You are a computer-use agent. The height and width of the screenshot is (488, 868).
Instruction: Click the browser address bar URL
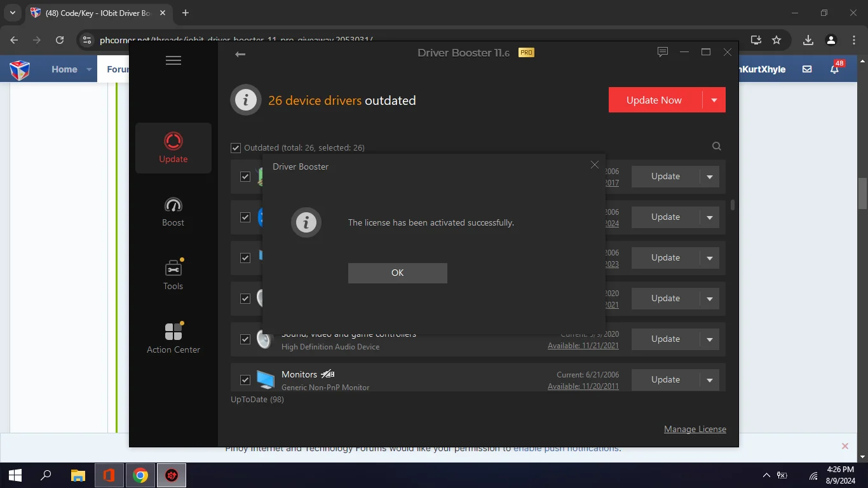[236, 40]
